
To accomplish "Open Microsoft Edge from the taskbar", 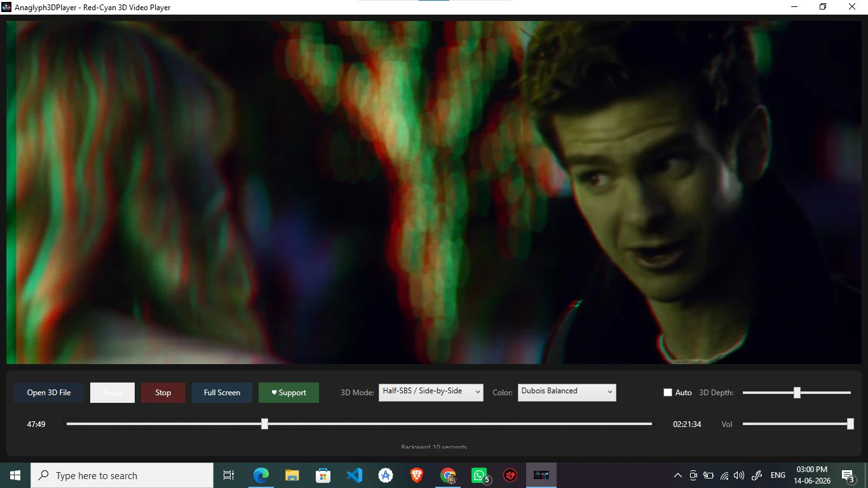I will (x=261, y=475).
